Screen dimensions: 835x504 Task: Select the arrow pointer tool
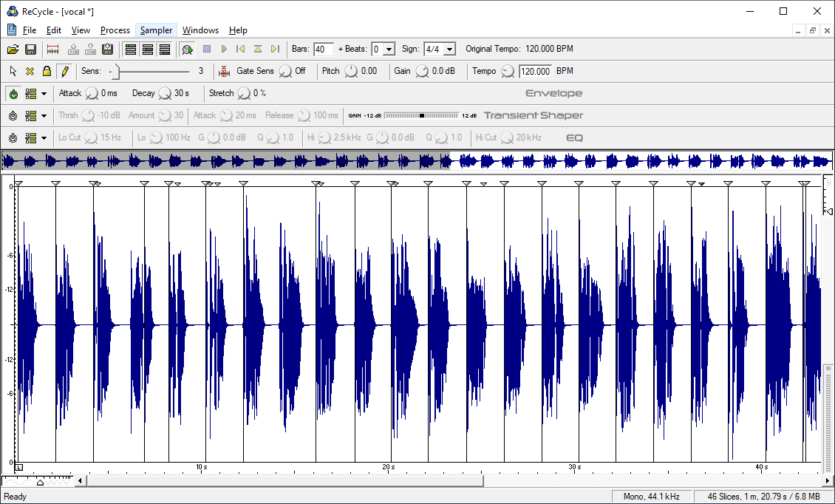pyautogui.click(x=13, y=72)
